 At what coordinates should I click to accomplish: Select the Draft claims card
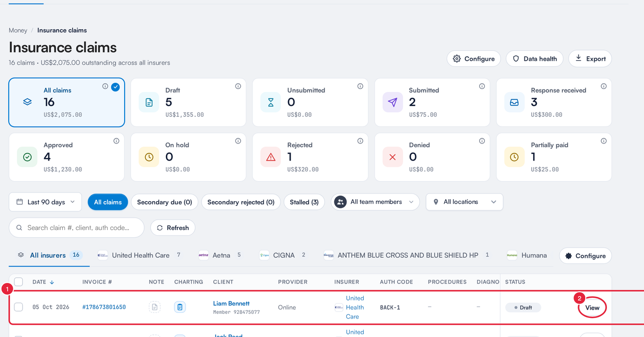tap(188, 102)
